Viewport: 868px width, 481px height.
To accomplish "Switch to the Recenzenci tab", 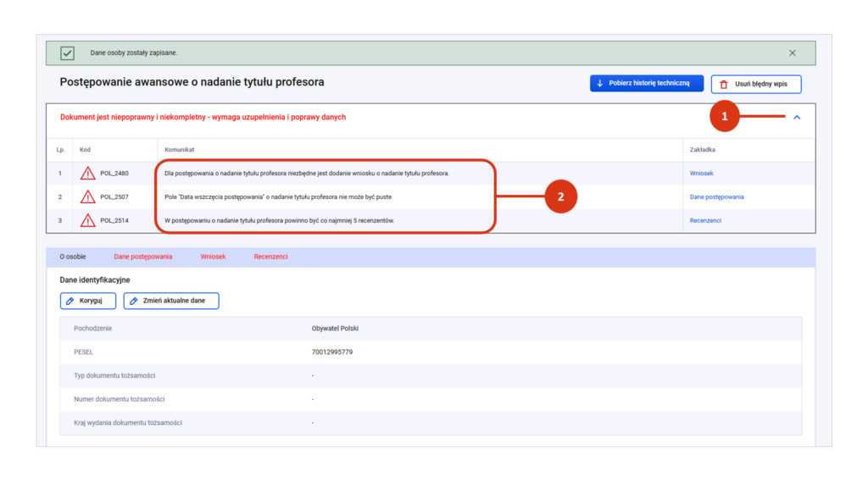I will pos(270,257).
